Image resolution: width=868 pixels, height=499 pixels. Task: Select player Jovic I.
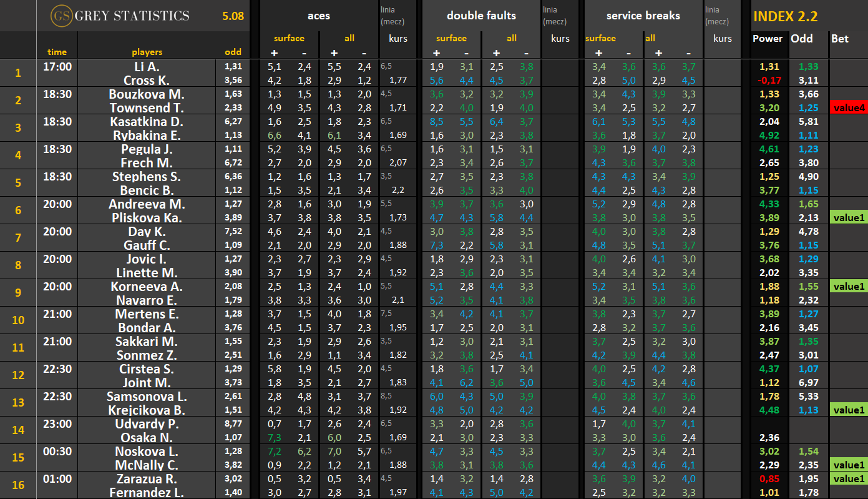tap(147, 259)
